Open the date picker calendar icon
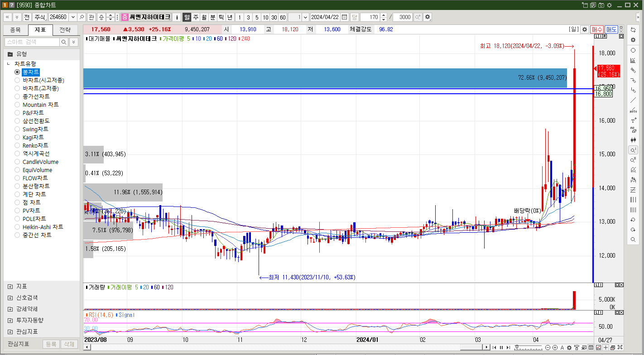Screen dimensions: 644x355 pyautogui.click(x=344, y=17)
